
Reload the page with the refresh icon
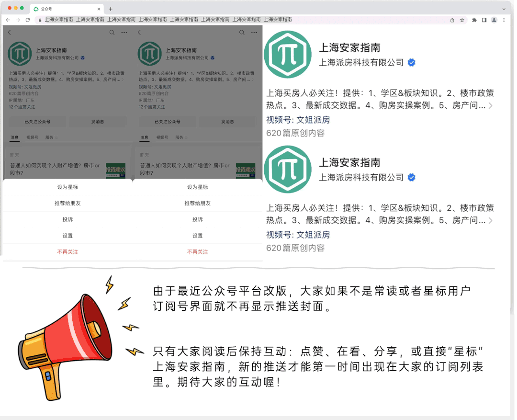tap(28, 20)
